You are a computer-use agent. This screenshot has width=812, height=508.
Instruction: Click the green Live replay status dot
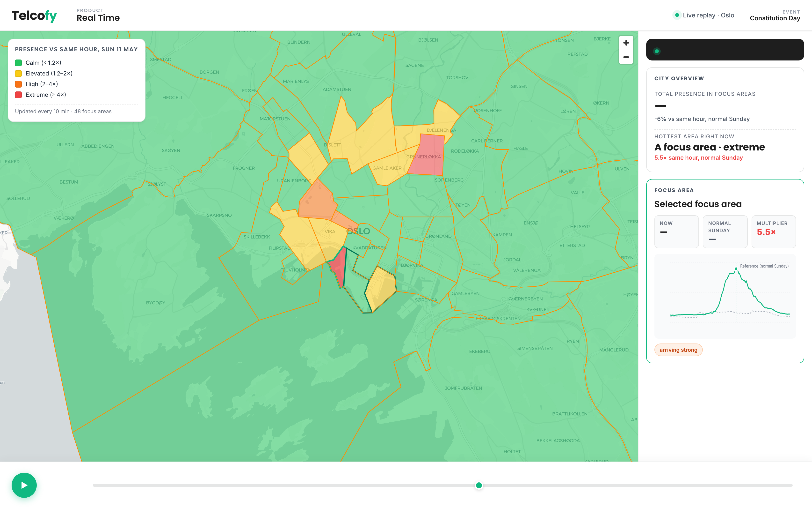(677, 15)
